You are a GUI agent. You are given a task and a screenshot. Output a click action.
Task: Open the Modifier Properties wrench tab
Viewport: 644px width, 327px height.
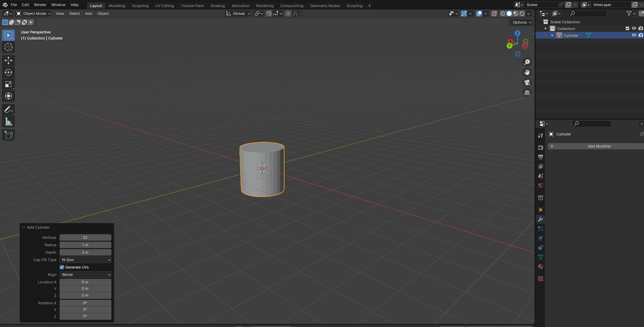[541, 219]
